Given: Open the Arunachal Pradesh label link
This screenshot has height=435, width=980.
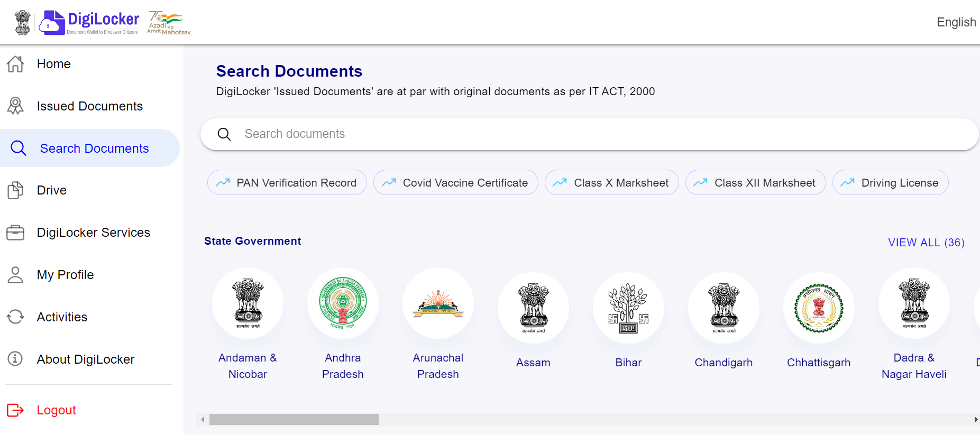Looking at the screenshot, I should (x=438, y=366).
